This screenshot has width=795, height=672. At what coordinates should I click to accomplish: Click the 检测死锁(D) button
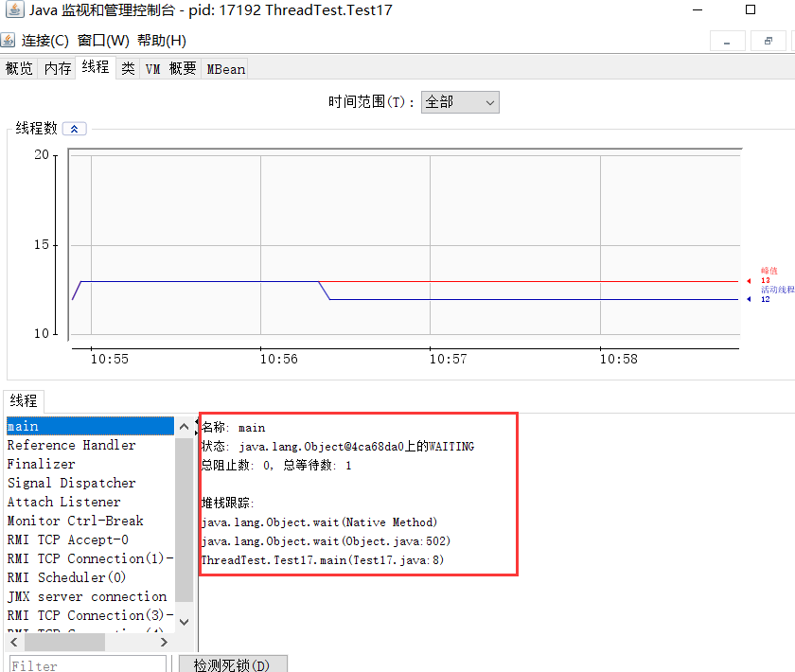tap(233, 664)
